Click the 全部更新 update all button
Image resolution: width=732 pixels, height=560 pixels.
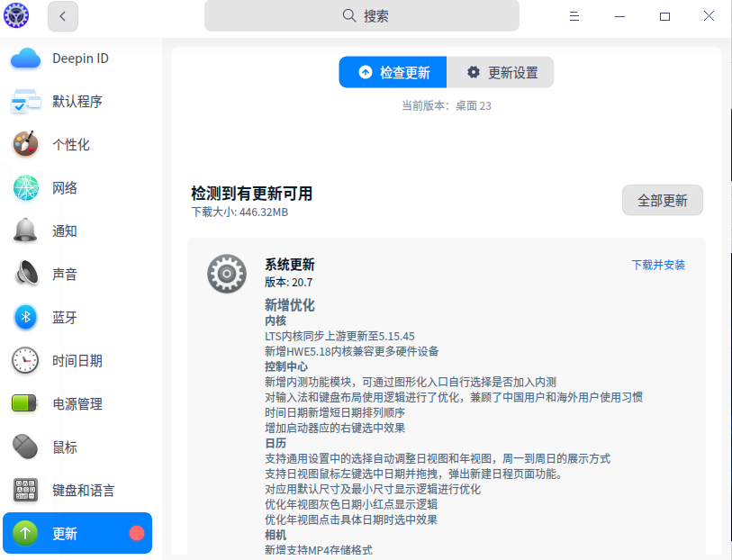pyautogui.click(x=663, y=200)
